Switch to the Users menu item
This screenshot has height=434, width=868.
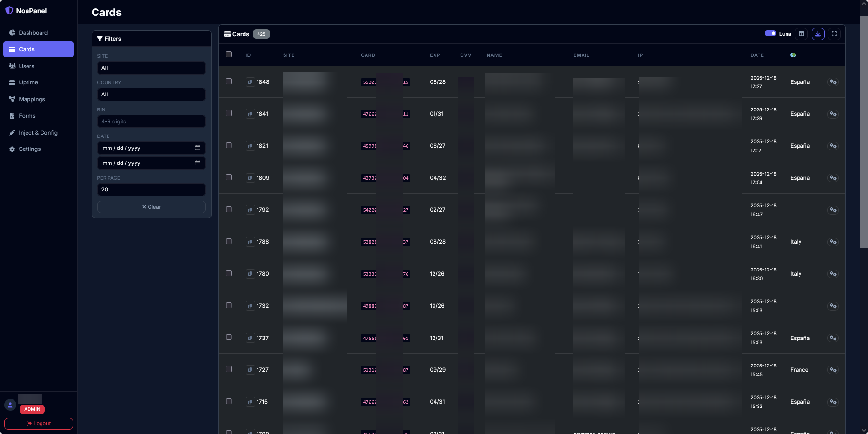27,66
